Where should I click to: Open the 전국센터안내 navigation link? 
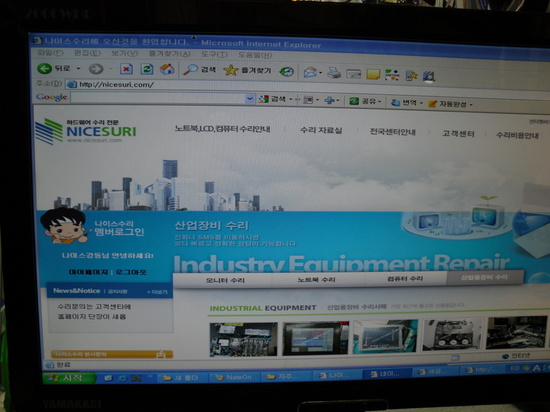click(393, 132)
